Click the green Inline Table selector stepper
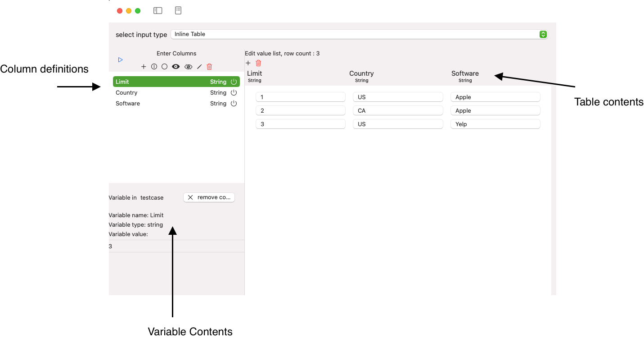Screen dimensions: 644x338 coord(543,34)
